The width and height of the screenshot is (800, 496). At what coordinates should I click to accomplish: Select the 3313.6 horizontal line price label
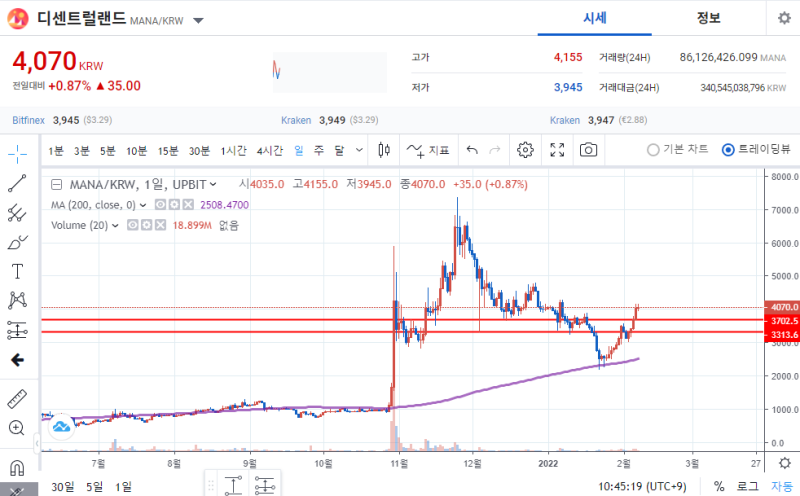tap(783, 335)
